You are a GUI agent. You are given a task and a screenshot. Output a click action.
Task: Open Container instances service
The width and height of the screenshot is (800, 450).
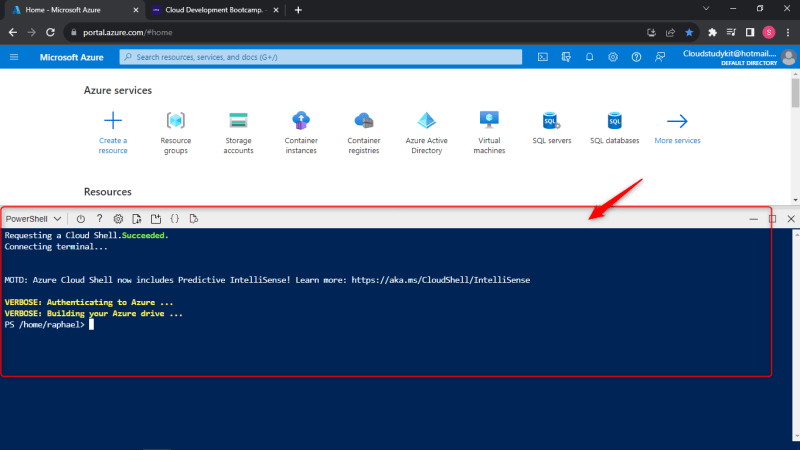click(301, 133)
